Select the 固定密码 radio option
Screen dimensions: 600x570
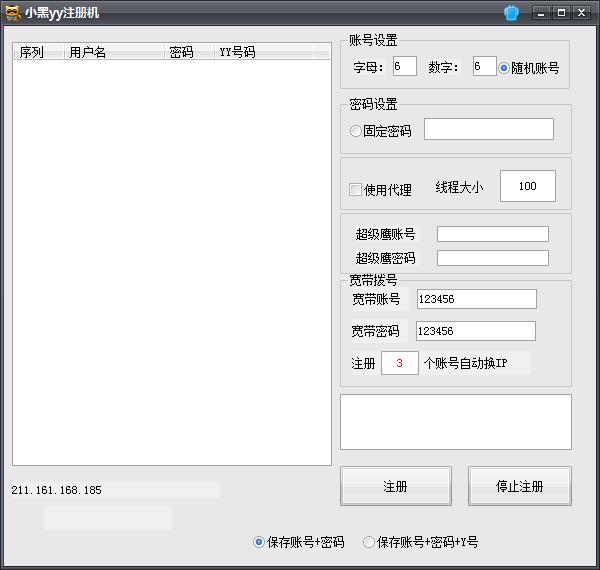356,131
